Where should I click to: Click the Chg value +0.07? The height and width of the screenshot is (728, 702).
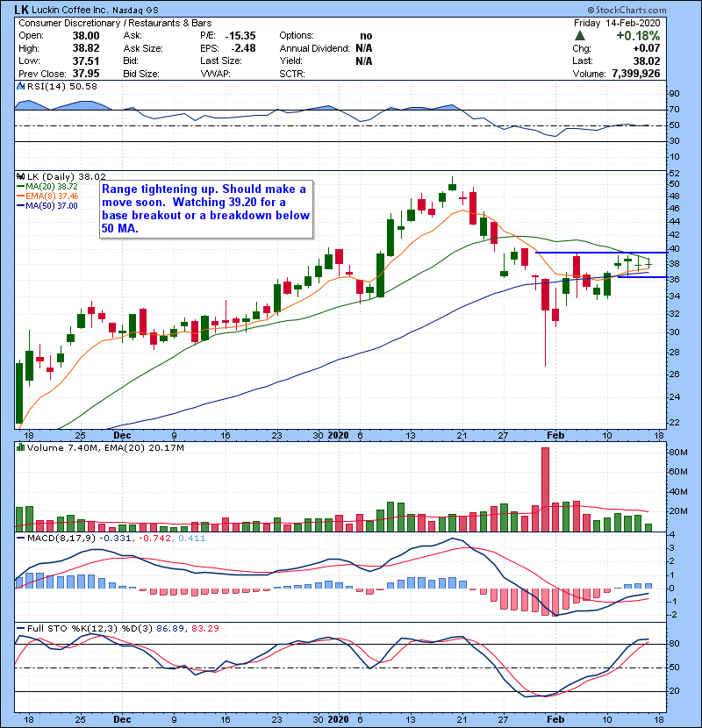coord(647,48)
